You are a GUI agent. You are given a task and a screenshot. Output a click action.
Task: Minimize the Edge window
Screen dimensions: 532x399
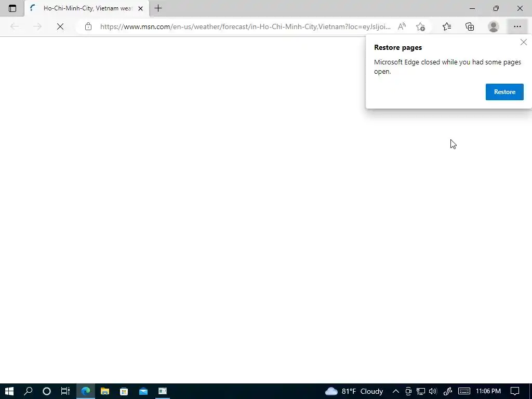[x=472, y=8]
